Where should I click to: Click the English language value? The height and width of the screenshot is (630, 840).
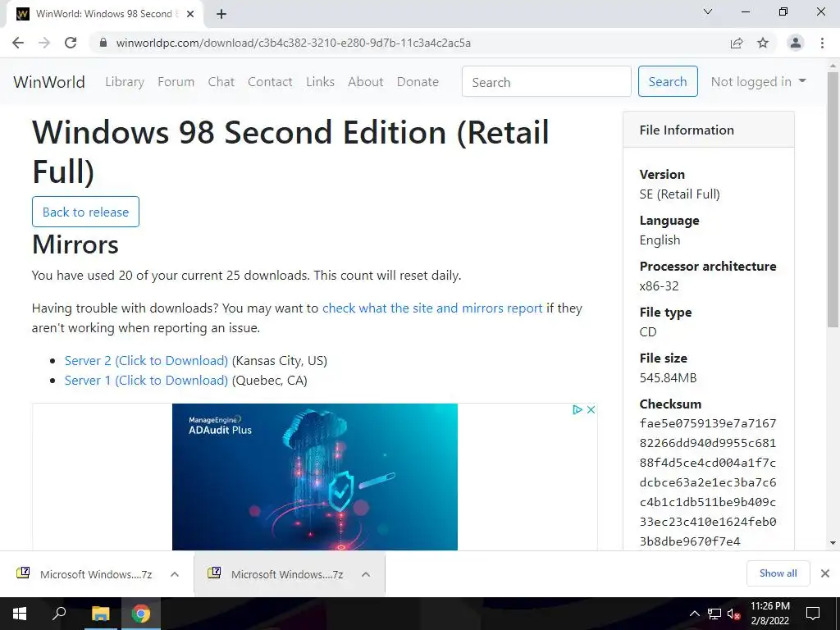click(x=660, y=240)
